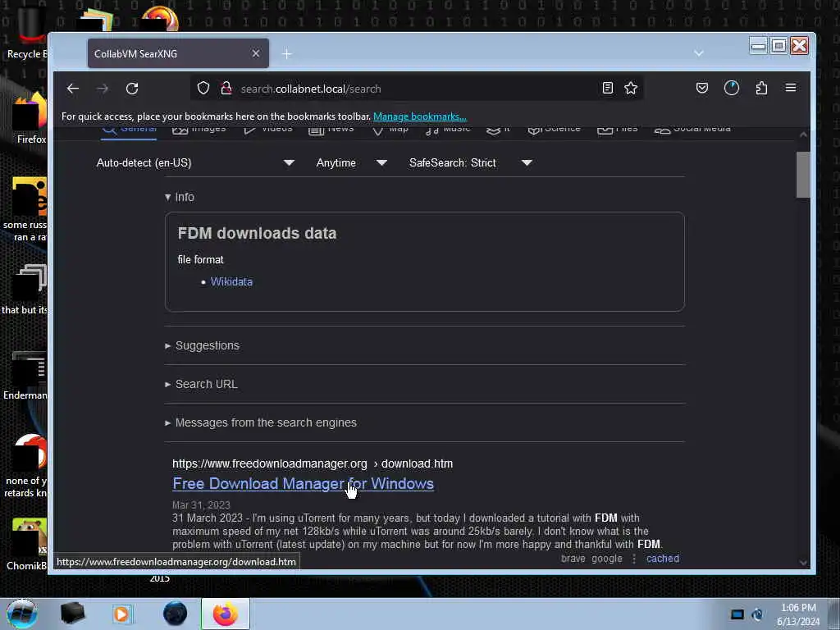Open the crossed padlock site info icon
The image size is (840, 630).
click(x=226, y=88)
